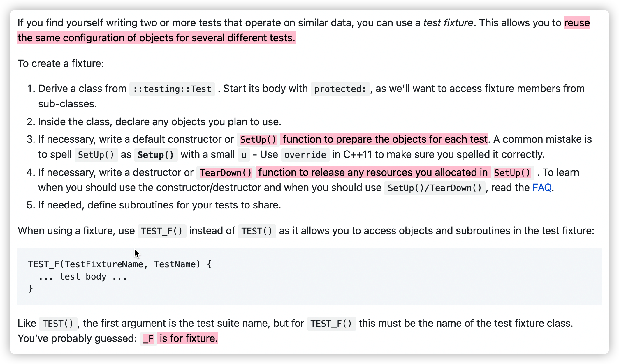Click the small 'u' code snippet

tap(244, 155)
